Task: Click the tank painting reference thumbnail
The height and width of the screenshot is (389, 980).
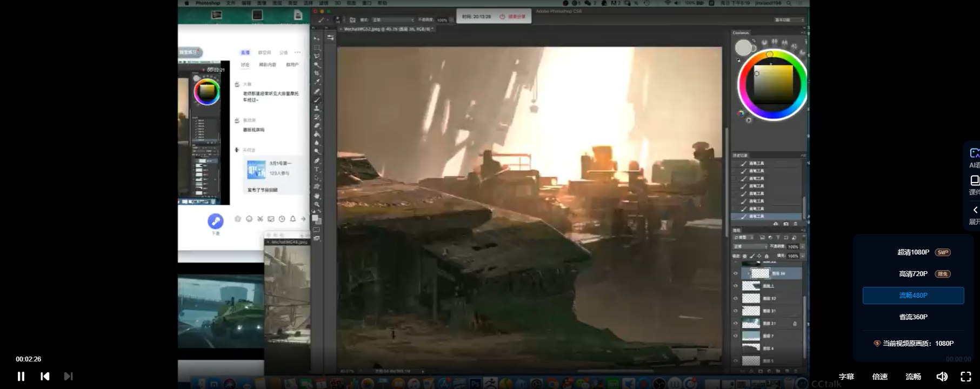Action: coord(221,312)
